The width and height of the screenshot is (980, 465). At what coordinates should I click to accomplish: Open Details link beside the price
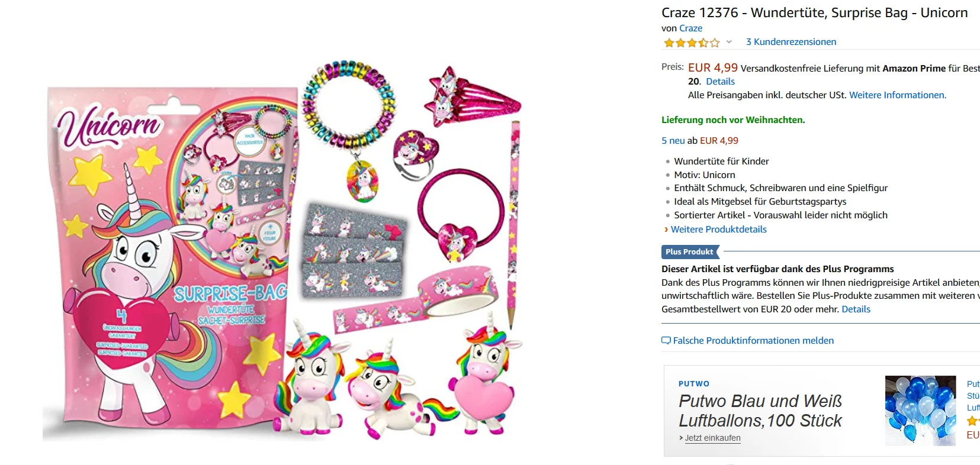[x=720, y=82]
